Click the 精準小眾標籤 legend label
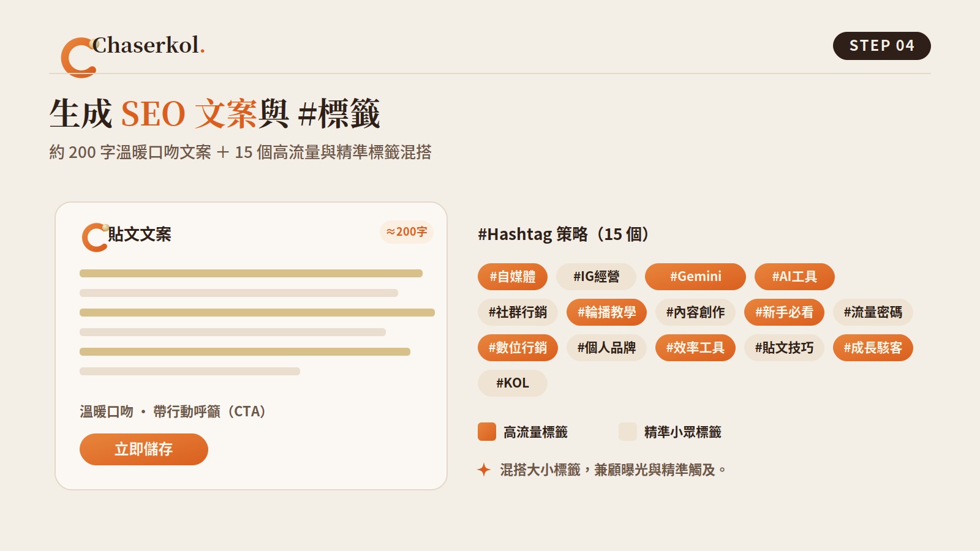 [682, 432]
